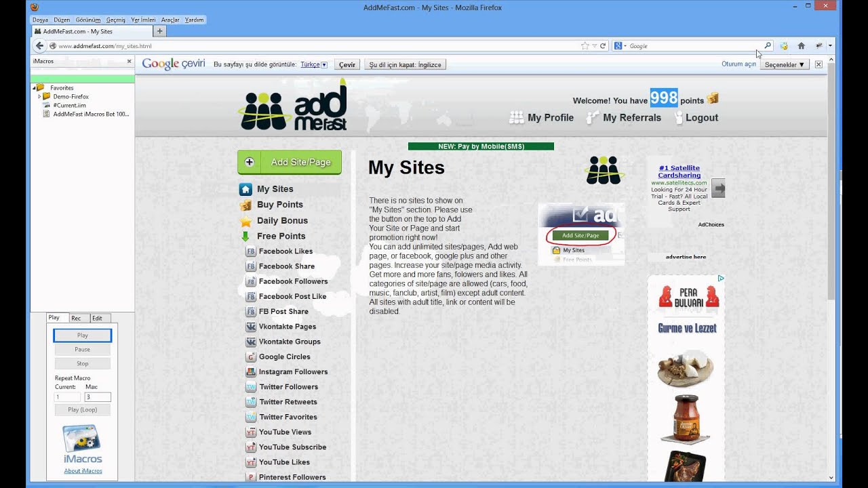Open the address bar history dropdown arrow
The height and width of the screenshot is (488, 868).
tap(594, 46)
